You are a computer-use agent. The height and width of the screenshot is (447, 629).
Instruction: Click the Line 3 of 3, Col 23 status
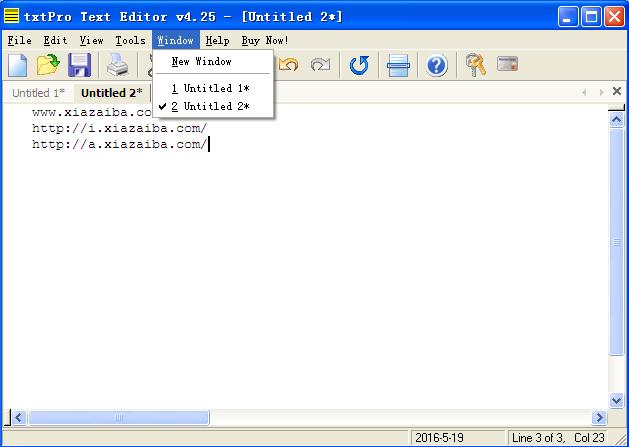[558, 437]
